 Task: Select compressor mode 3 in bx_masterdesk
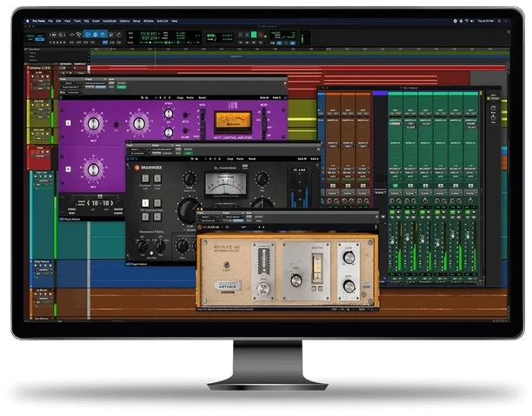pos(145,216)
